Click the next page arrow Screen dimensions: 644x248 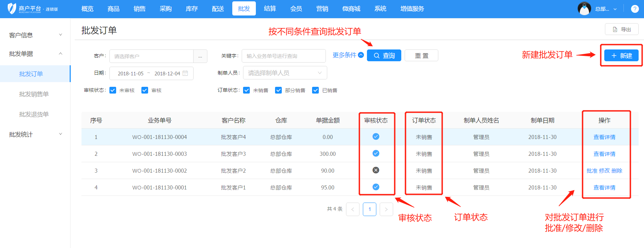click(386, 209)
